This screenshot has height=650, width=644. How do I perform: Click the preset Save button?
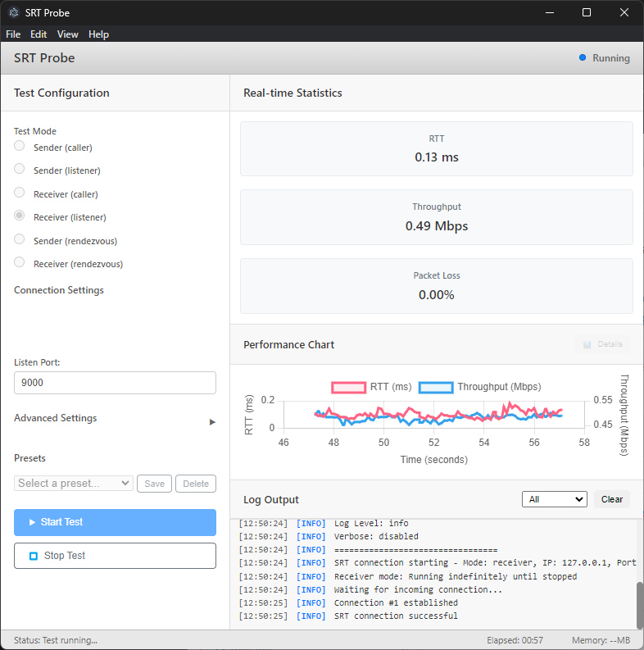pyautogui.click(x=154, y=484)
